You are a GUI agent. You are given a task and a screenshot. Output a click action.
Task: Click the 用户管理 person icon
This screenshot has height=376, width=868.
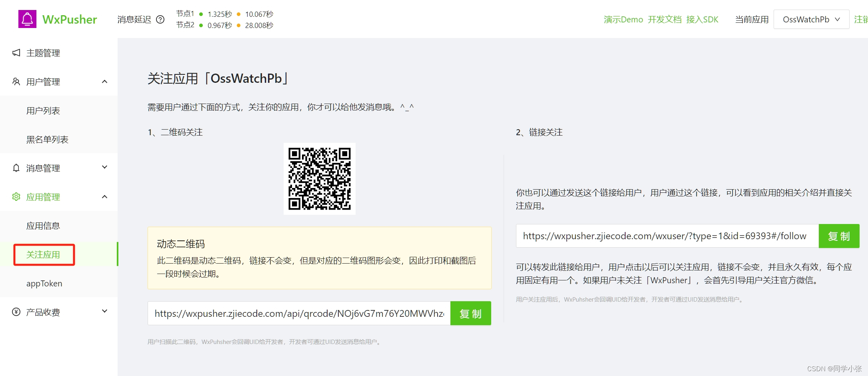pyautogui.click(x=16, y=82)
